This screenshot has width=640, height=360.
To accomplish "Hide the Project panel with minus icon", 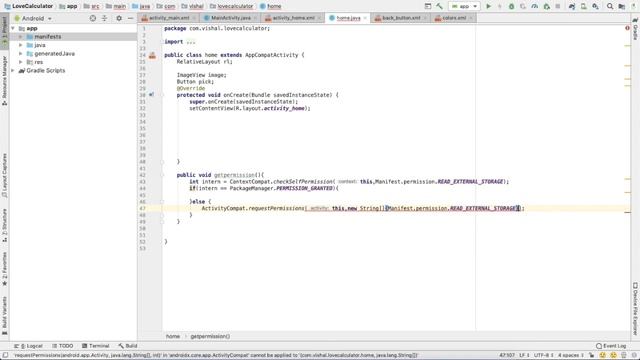I will click(x=130, y=18).
